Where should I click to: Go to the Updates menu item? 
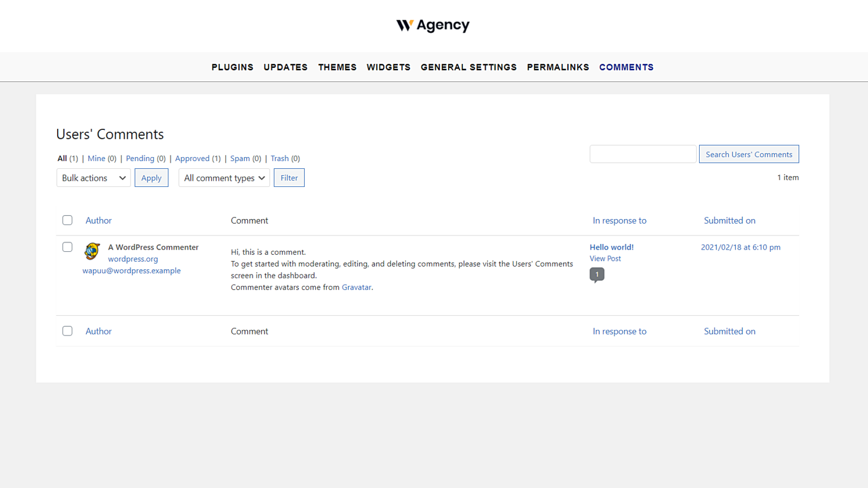pos(285,67)
